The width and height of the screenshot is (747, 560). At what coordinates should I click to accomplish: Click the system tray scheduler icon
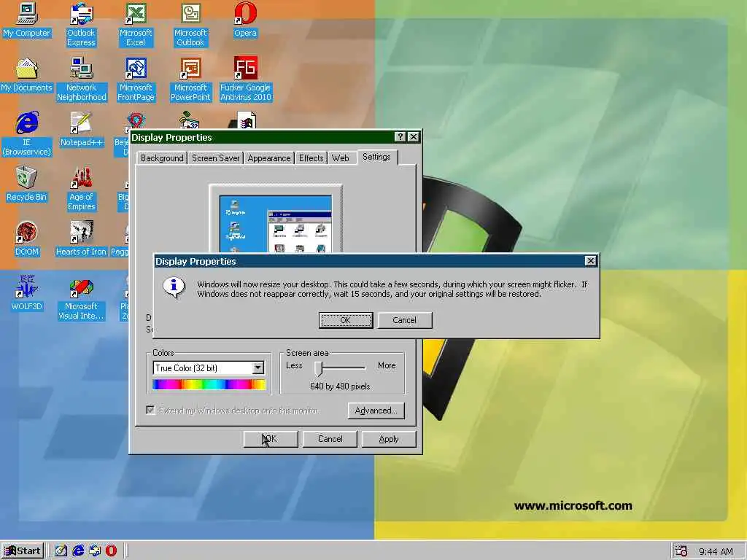coord(681,551)
